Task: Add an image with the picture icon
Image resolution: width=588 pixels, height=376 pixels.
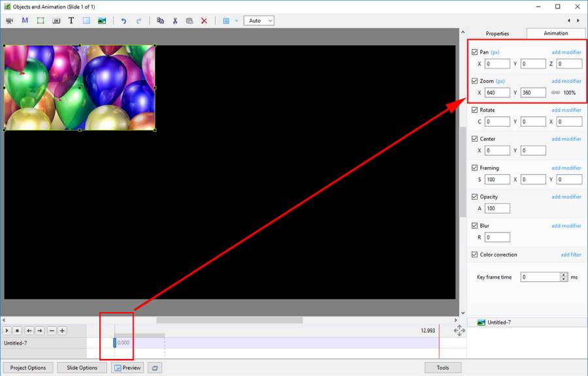Action: pos(102,21)
